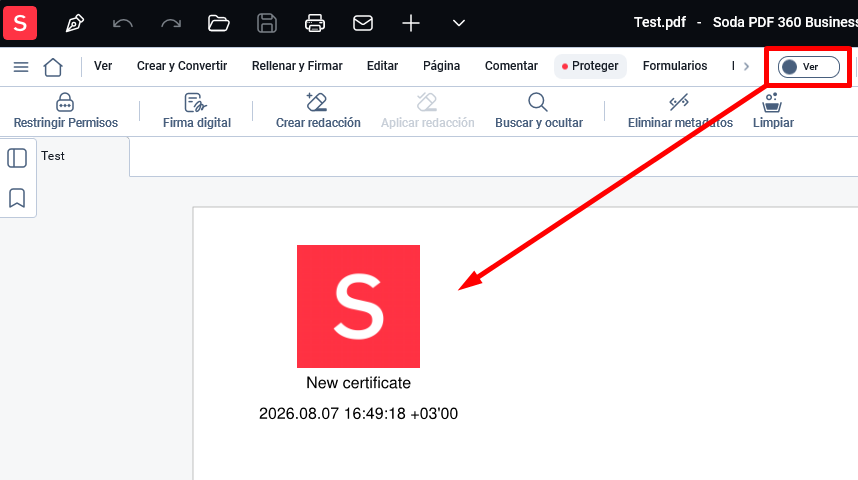Switch to Rellenar y Firmar tab

297,66
